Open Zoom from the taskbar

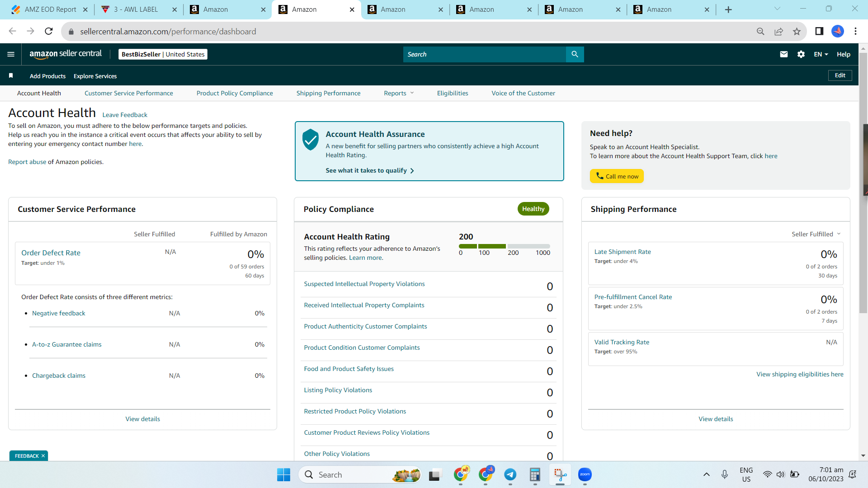(x=585, y=474)
